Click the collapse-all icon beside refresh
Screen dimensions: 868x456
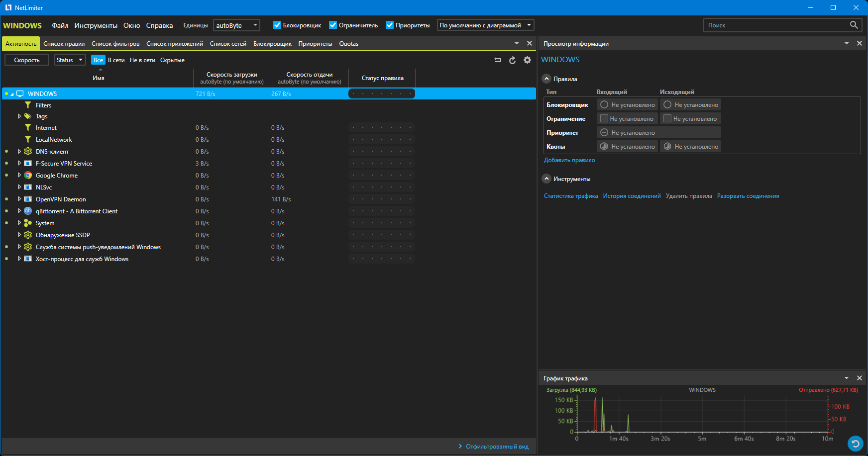pos(497,60)
